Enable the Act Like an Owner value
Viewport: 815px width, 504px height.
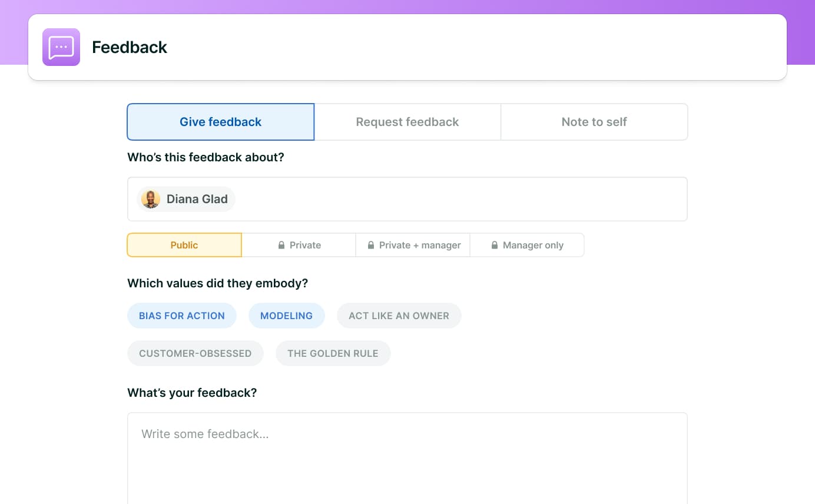point(399,316)
